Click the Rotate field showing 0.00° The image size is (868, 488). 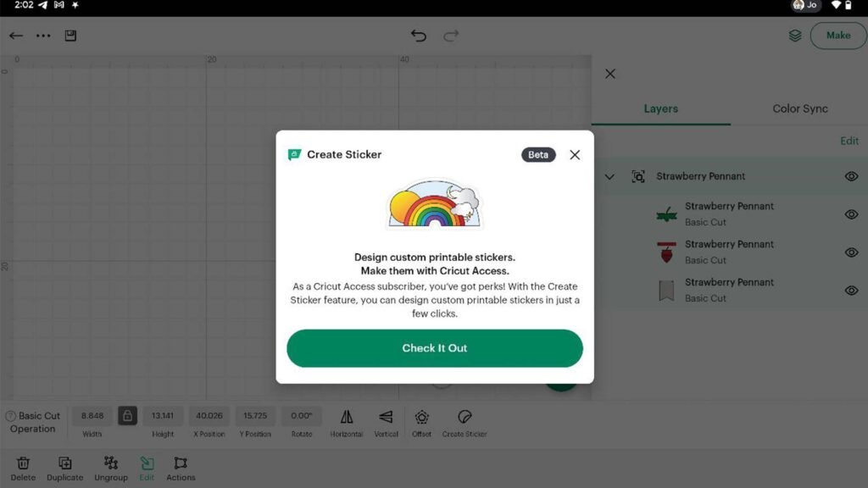302,416
